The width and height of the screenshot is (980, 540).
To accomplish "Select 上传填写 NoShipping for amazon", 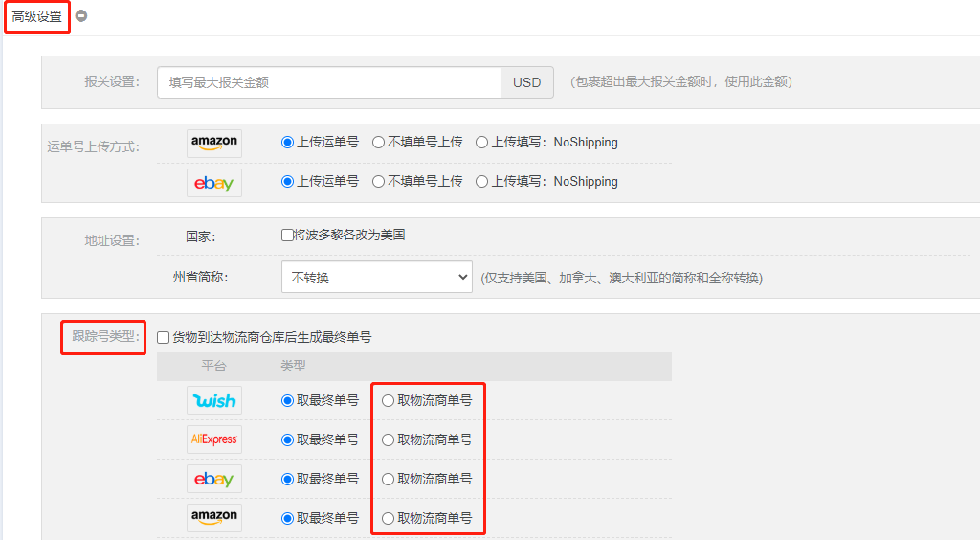I will point(482,143).
